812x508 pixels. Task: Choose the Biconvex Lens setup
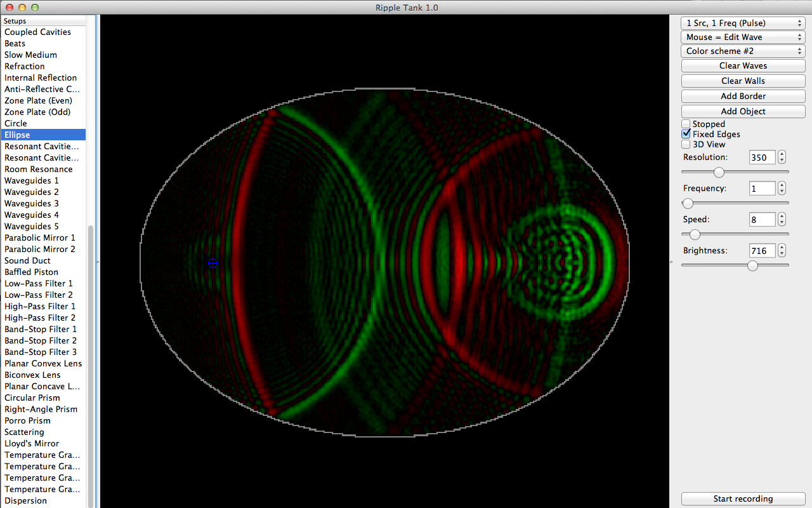point(32,375)
